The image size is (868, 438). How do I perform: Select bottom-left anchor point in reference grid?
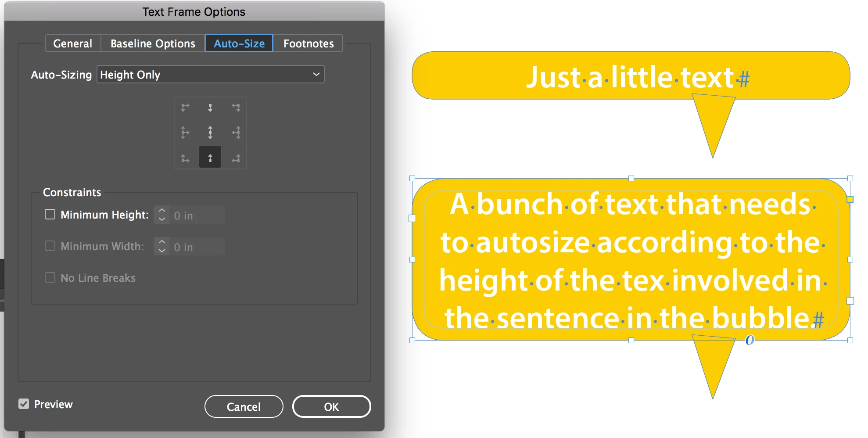click(x=185, y=158)
